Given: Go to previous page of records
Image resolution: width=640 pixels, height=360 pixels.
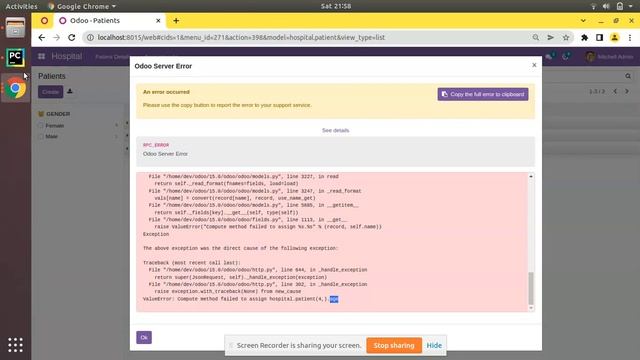Looking at the screenshot, I should (x=615, y=91).
